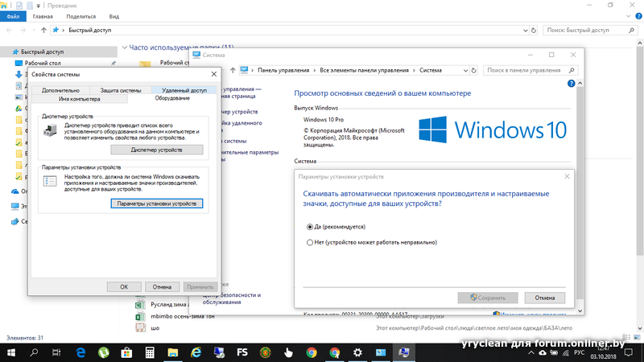644x362 pixels.
Task: Choose 'Нет (устройство может работать неправильно)' option
Action: [310, 241]
